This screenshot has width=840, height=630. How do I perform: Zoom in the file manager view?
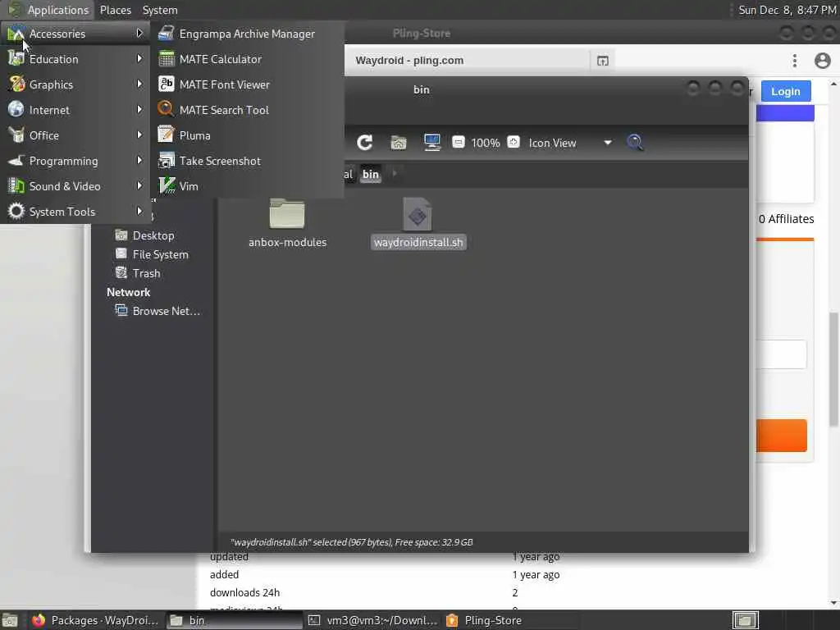[514, 143]
